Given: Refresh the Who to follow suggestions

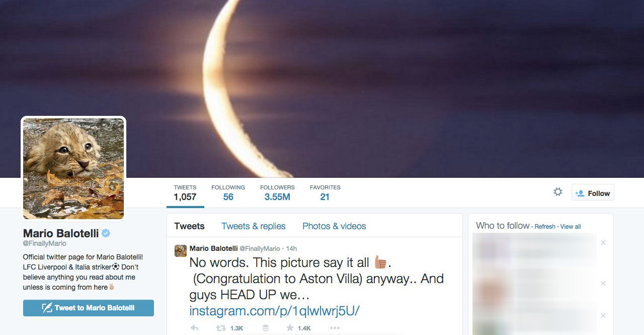Looking at the screenshot, I should point(545,227).
